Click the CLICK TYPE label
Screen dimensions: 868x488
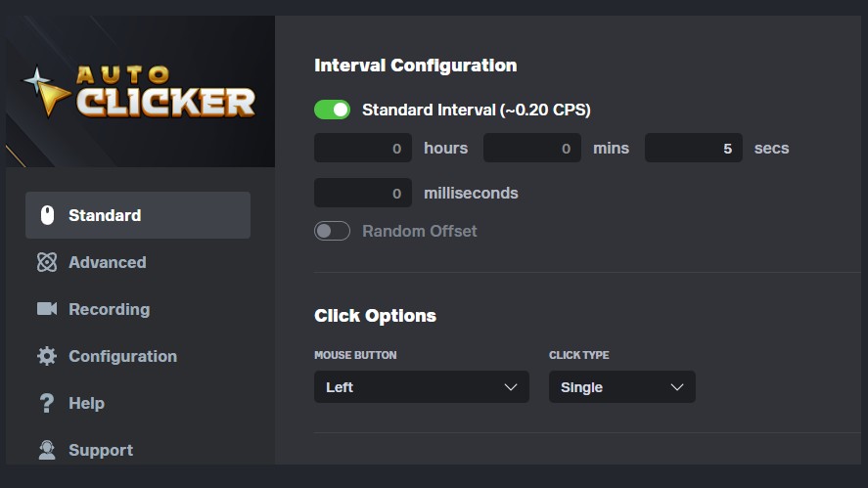pyautogui.click(x=578, y=355)
